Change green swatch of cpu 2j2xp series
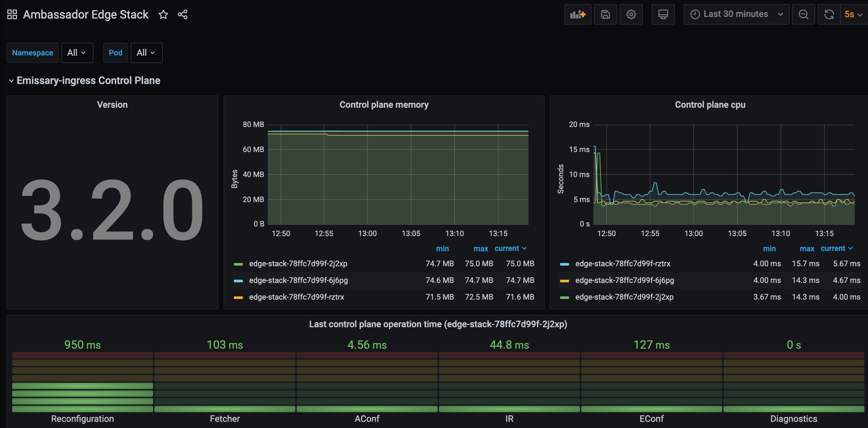Image resolution: width=868 pixels, height=428 pixels. (x=564, y=298)
